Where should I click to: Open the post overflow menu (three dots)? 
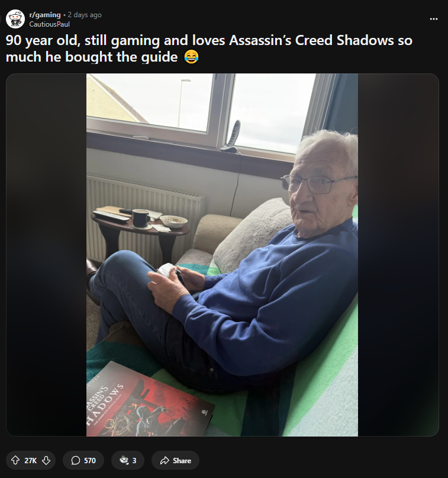tap(434, 19)
